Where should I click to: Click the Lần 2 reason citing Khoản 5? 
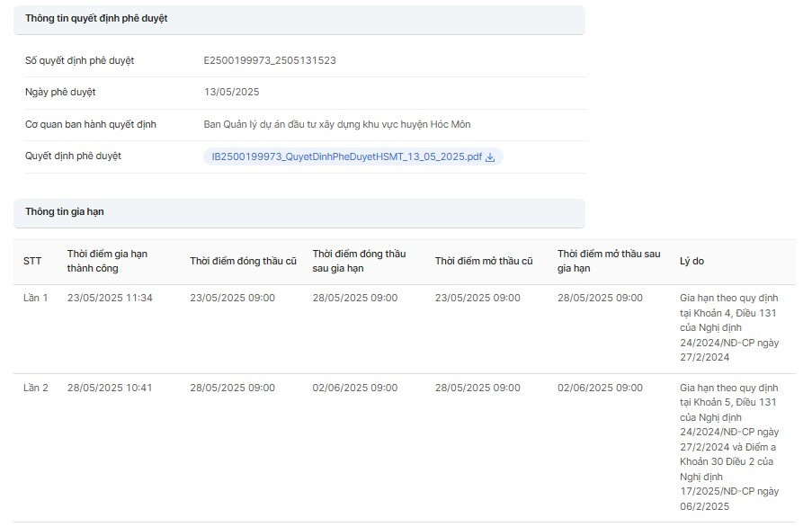tap(729, 447)
